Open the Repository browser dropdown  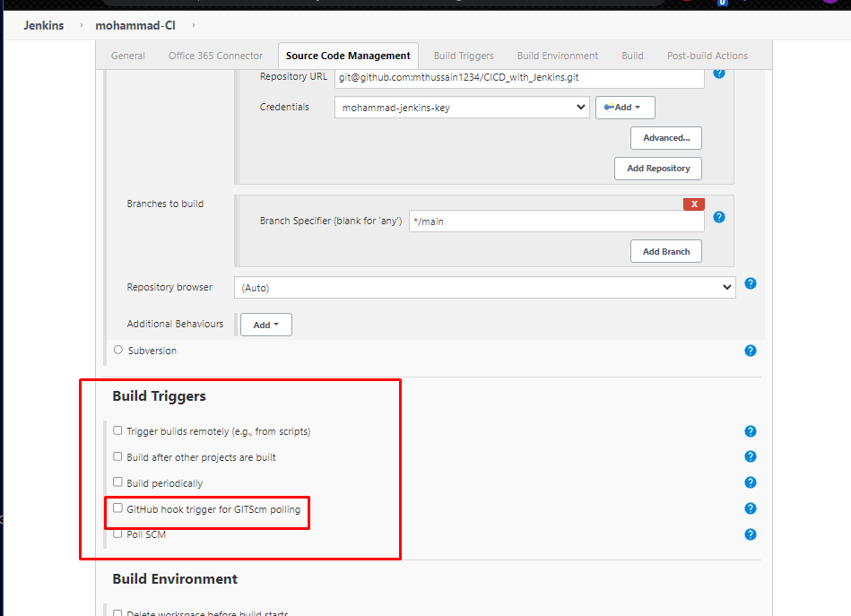(x=484, y=288)
